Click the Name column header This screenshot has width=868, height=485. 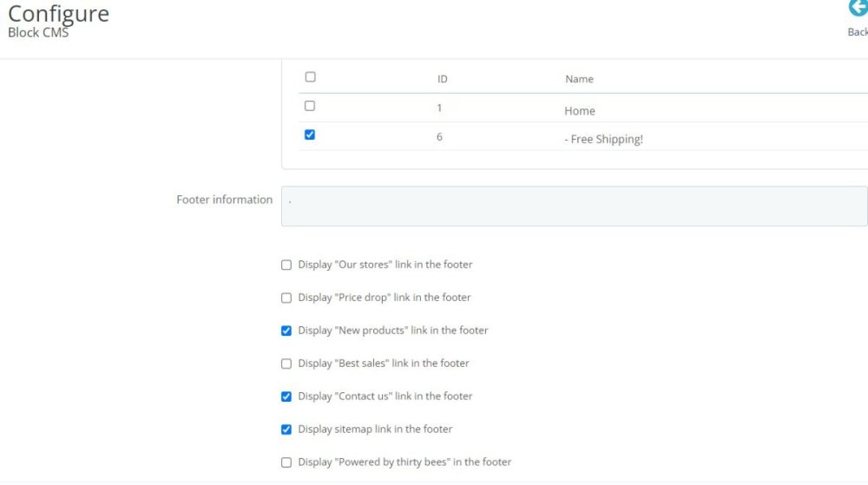coord(579,79)
